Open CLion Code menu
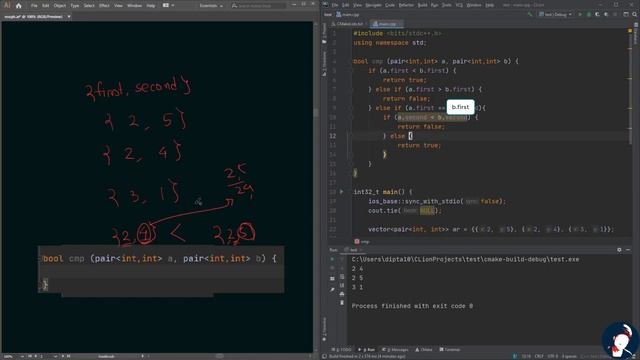Screen dimensions: 640x360 (390, 5)
